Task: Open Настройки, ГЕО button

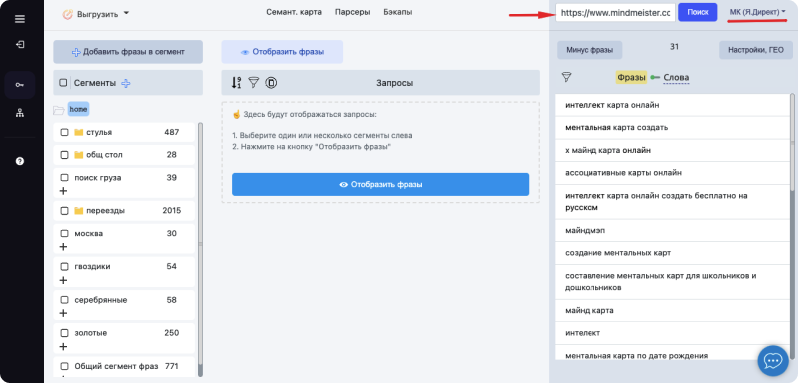Action: coord(756,50)
